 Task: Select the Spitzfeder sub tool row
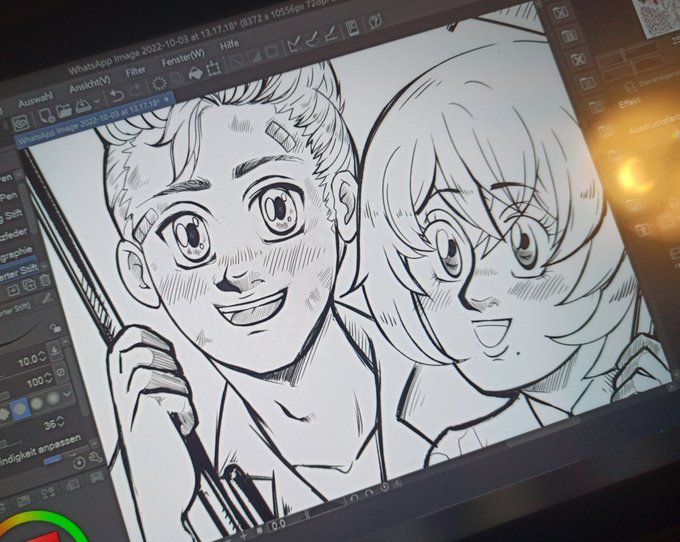[13, 235]
